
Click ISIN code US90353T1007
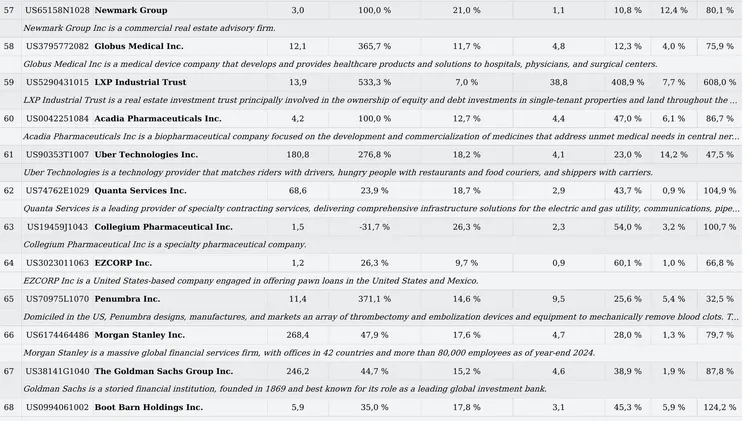coord(57,154)
